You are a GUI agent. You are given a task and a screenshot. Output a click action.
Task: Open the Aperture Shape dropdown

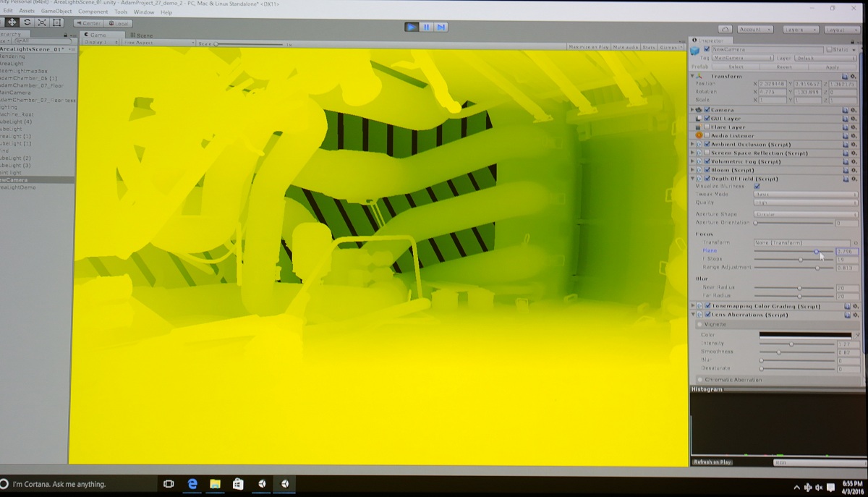(x=805, y=214)
